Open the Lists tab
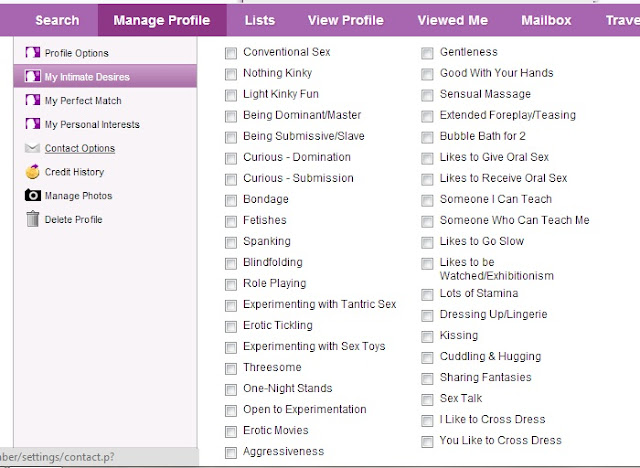 pos(260,20)
